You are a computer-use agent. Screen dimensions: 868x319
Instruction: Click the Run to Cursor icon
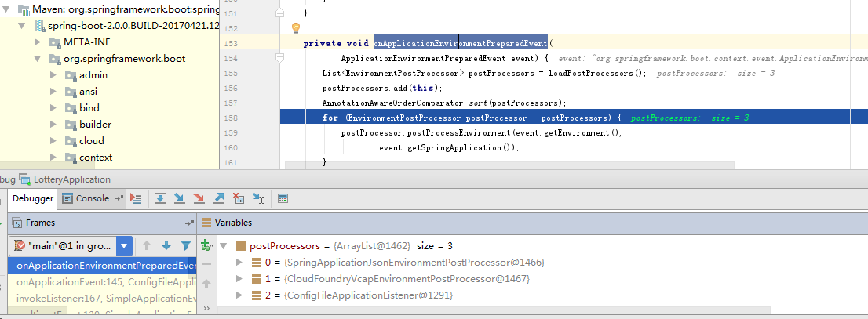pos(257,199)
